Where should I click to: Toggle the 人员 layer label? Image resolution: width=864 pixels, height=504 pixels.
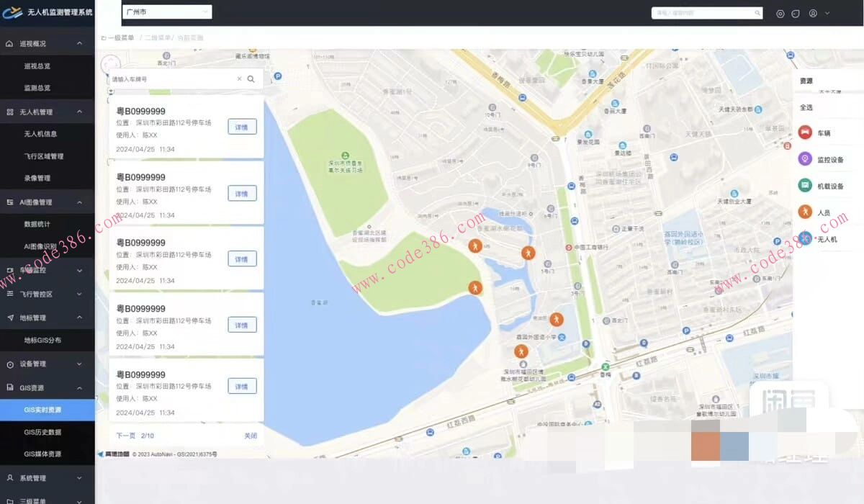[824, 213]
